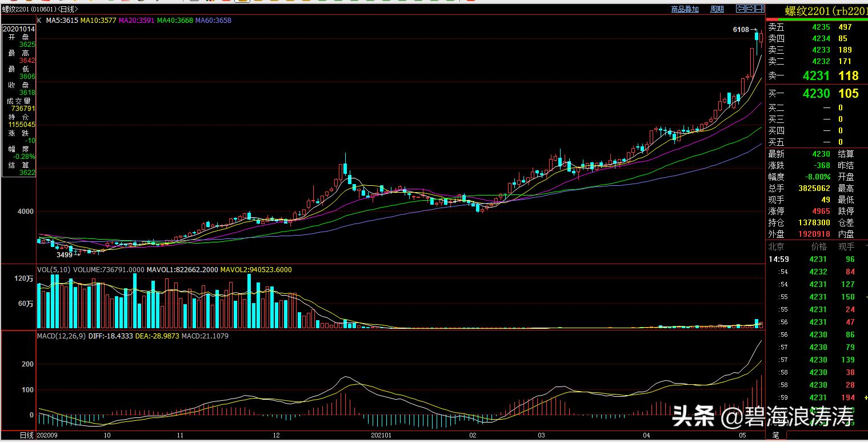
Task: Click the 买一 quantity 105
Action: point(849,93)
